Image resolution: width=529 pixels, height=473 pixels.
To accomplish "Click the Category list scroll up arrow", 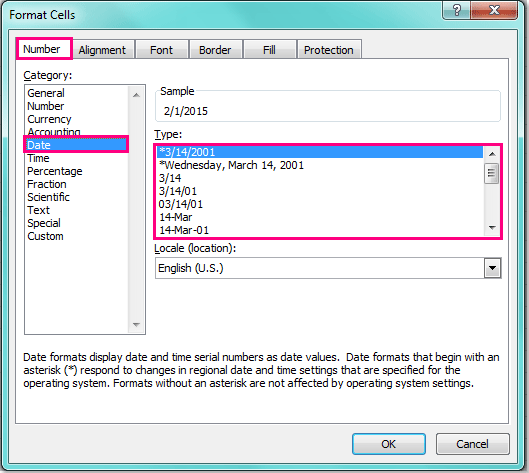I will [136, 95].
